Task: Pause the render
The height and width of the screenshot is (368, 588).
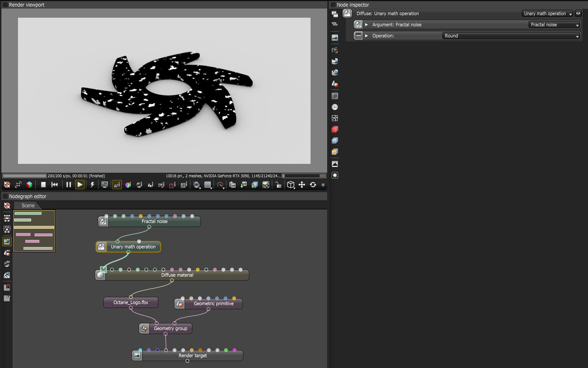Action: (69, 185)
